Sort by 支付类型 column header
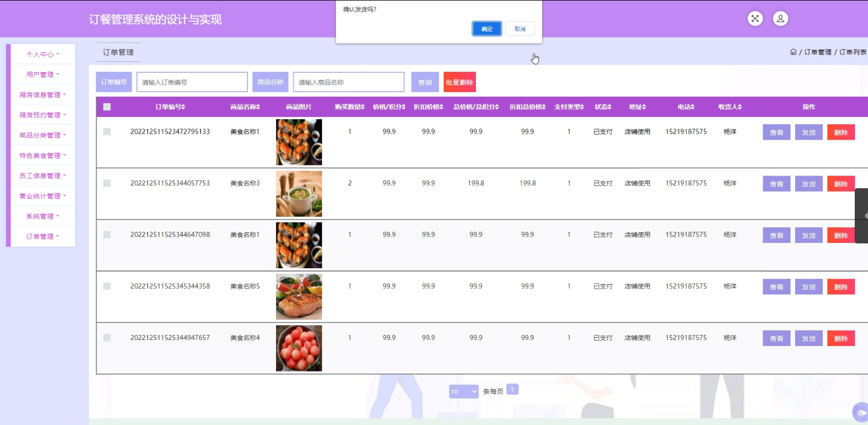This screenshot has height=425, width=868. pyautogui.click(x=569, y=107)
